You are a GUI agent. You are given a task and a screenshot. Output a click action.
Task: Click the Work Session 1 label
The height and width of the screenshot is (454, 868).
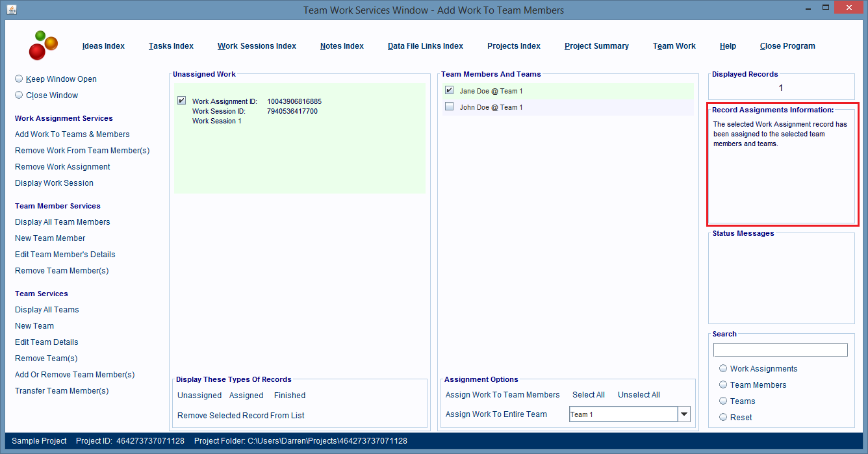pyautogui.click(x=216, y=121)
